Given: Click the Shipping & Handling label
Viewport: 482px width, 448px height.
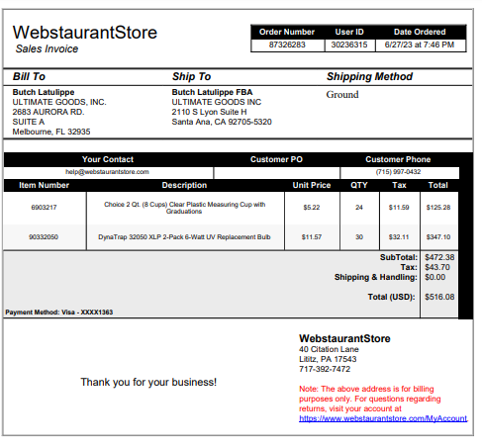Looking at the screenshot, I should [376, 277].
